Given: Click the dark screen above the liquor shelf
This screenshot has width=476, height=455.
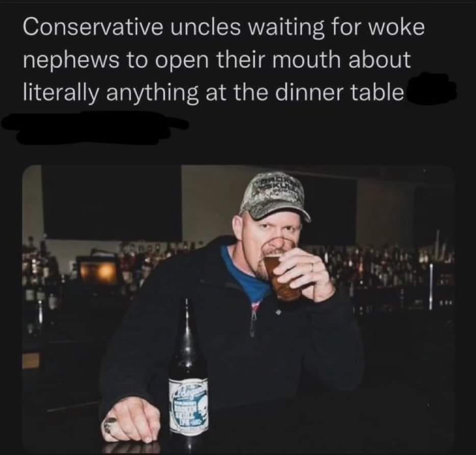Looking at the screenshot, I should (111, 202).
